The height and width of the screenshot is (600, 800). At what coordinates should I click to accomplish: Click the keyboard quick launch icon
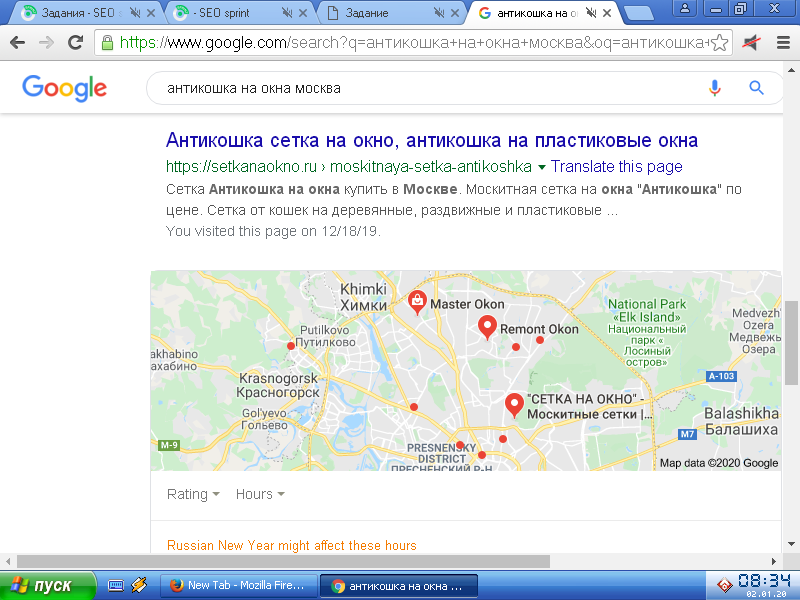[116, 585]
